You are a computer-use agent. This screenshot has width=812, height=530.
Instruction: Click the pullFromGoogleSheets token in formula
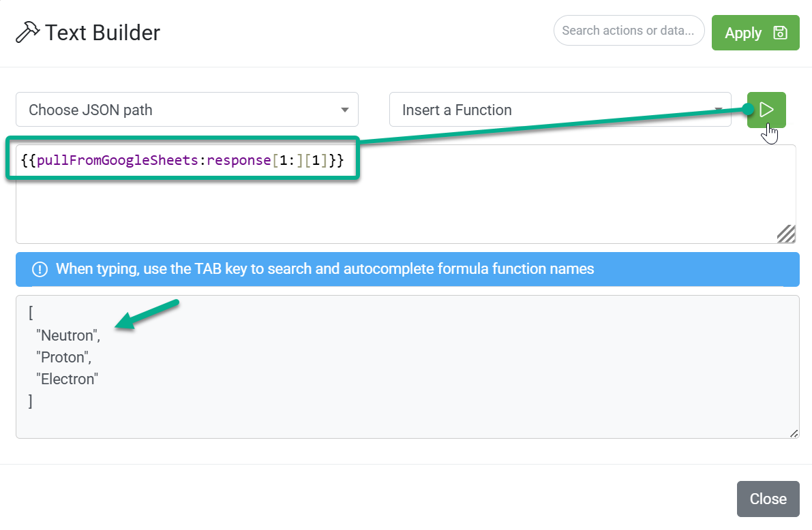point(117,161)
